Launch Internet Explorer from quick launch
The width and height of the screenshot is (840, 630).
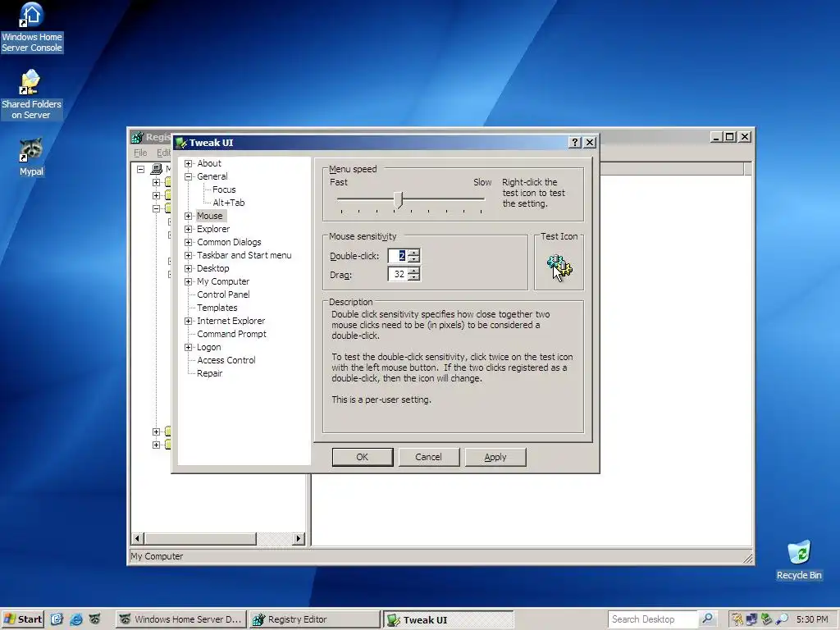(76, 619)
